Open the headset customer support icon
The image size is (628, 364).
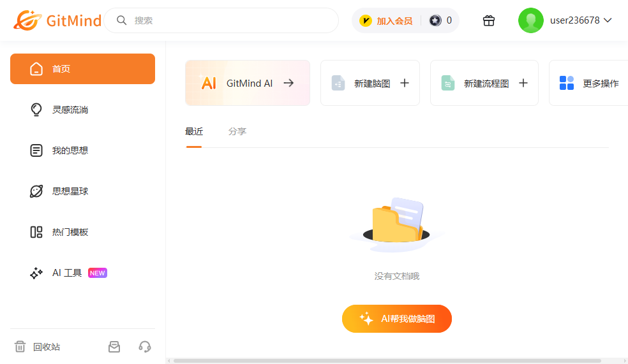pos(145,347)
